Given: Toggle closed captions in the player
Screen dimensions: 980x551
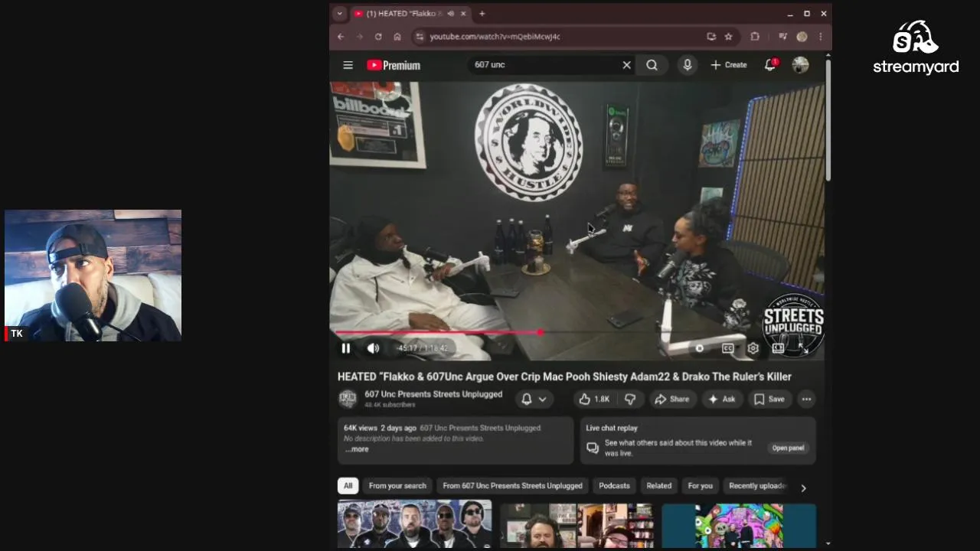Looking at the screenshot, I should pyautogui.click(x=727, y=348).
